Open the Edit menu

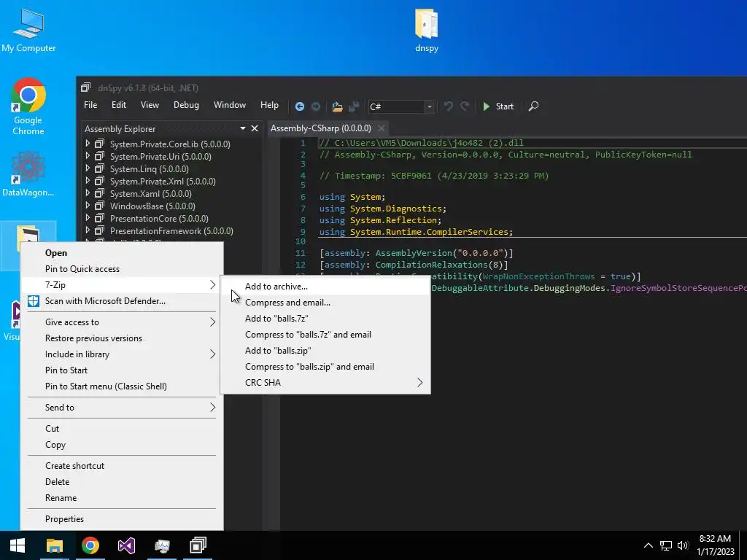point(119,105)
